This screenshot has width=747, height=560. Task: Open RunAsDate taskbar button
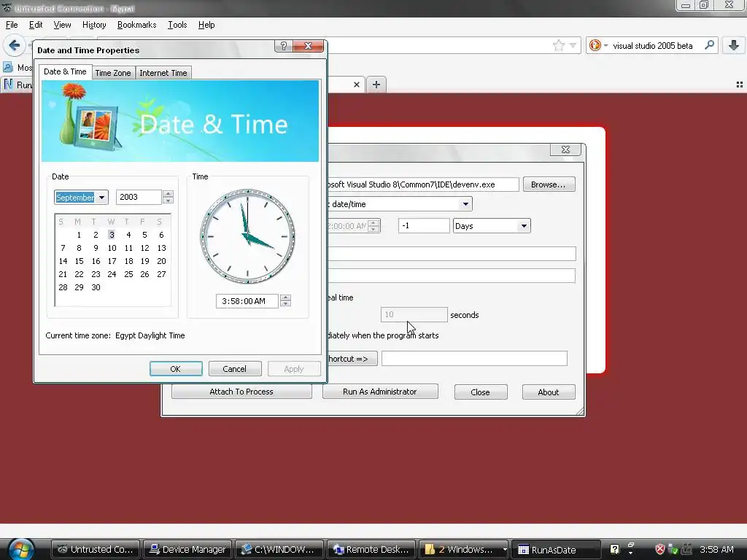coord(555,550)
